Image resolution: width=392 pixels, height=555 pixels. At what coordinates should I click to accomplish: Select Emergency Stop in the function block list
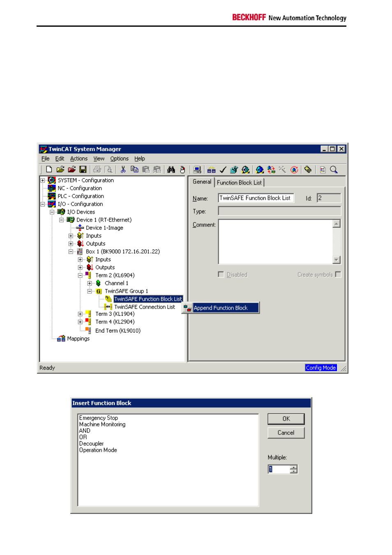99,418
